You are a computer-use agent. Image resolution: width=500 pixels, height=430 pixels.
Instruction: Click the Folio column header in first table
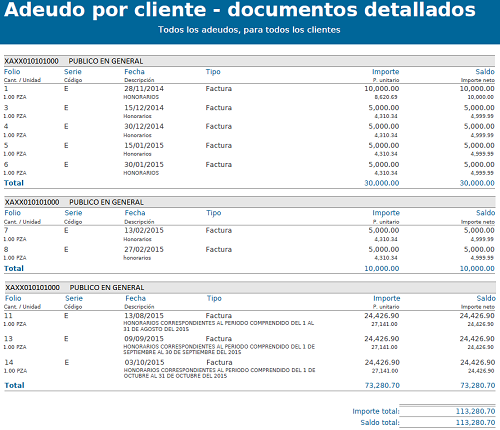12,72
